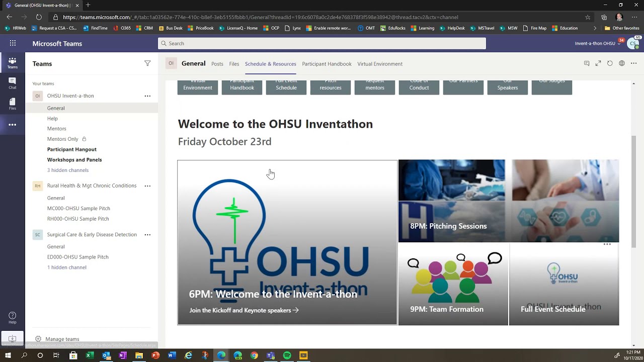Open the Virtual Environment tab

[380, 64]
